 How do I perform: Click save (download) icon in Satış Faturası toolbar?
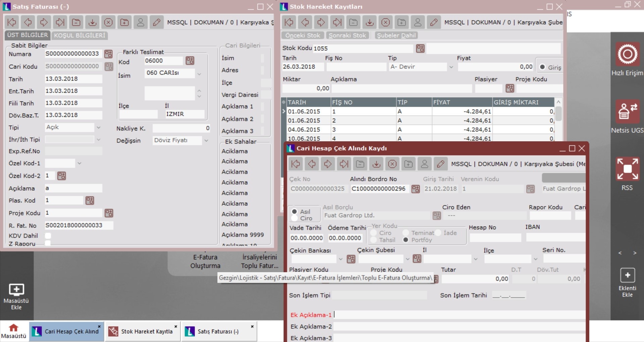coord(92,22)
